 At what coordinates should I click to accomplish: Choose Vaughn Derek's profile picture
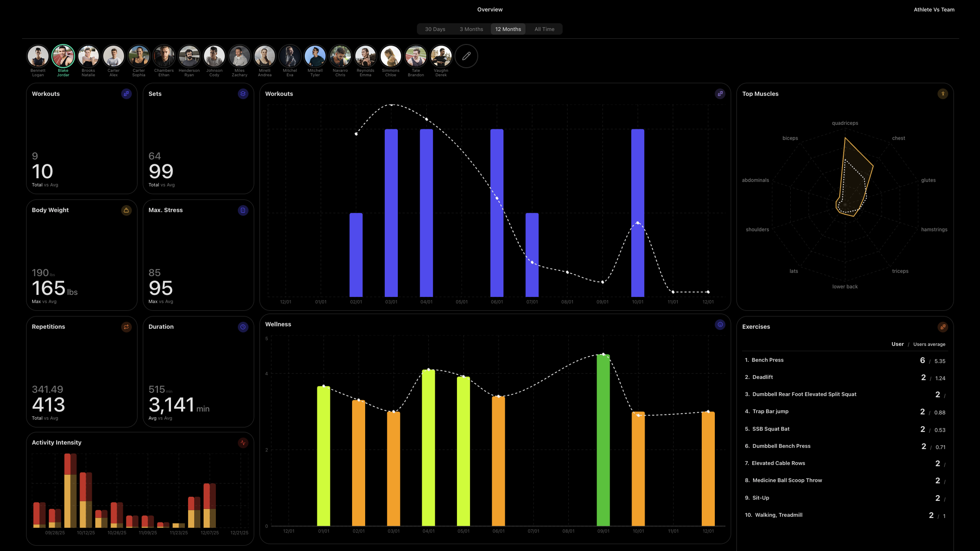(x=441, y=56)
